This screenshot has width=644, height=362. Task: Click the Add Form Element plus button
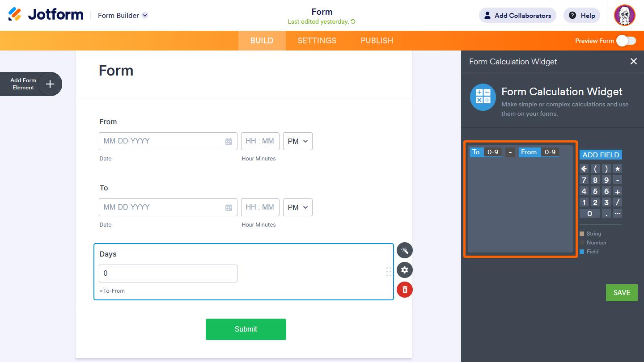pos(50,84)
